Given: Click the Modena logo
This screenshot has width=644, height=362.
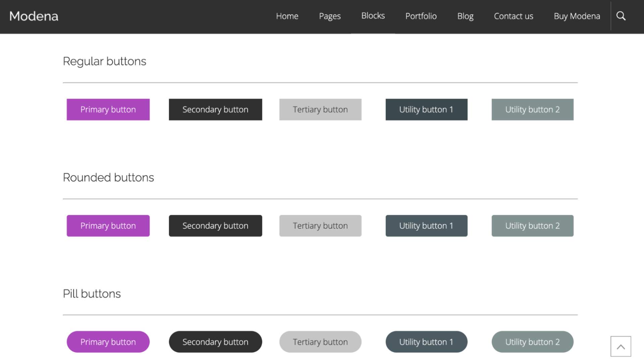Looking at the screenshot, I should pyautogui.click(x=34, y=16).
